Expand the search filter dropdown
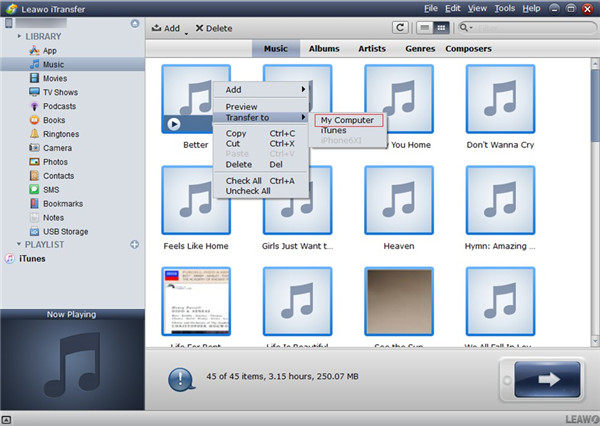 click(469, 28)
